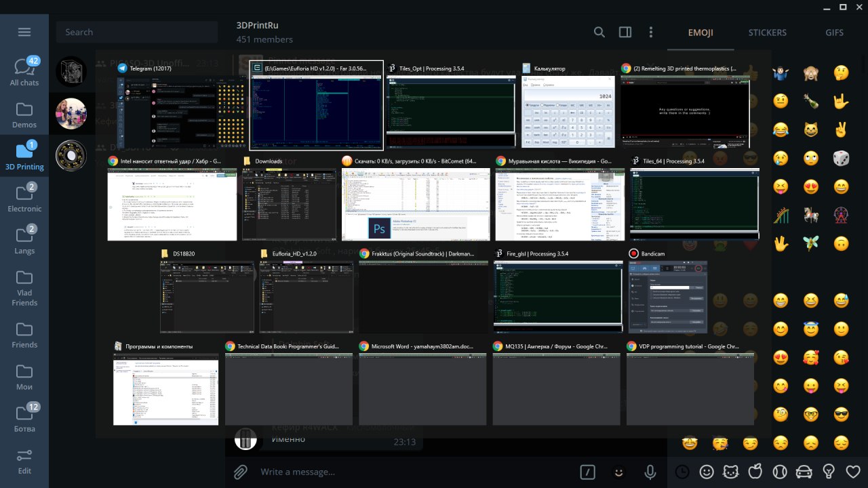Image resolution: width=868 pixels, height=488 pixels.
Task: Switch to the STICKERS tab
Action: coord(768,33)
